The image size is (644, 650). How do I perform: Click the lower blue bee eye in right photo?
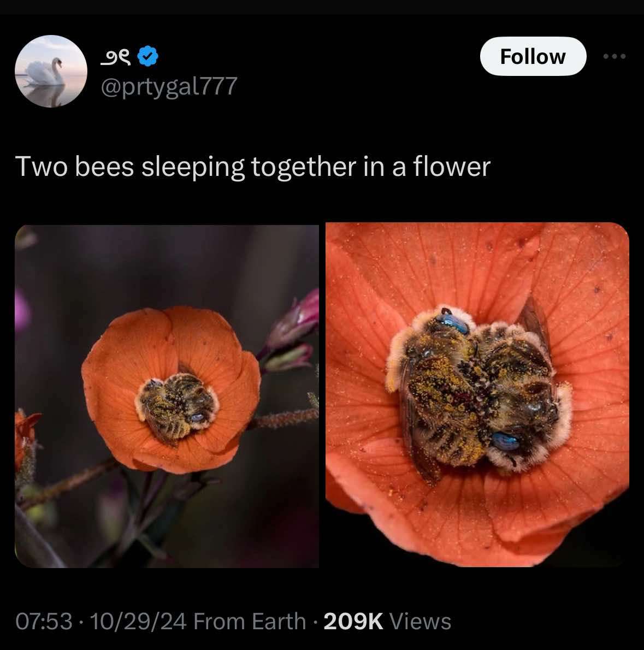[505, 441]
